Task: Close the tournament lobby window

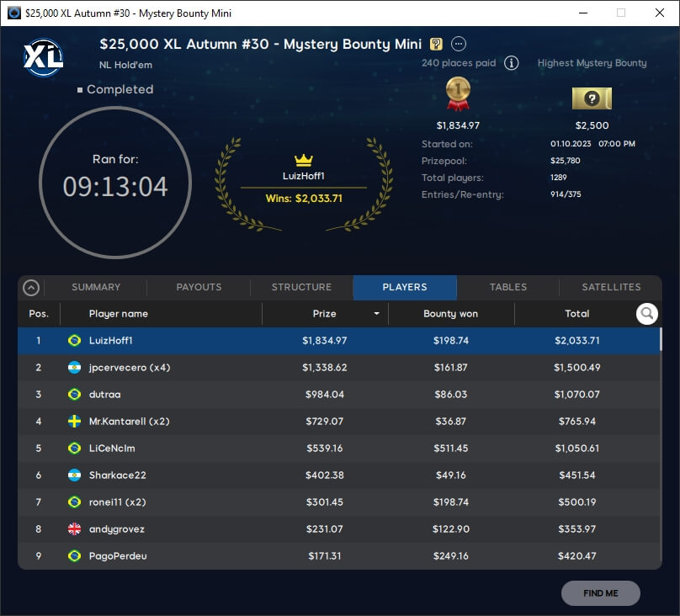Action: click(x=660, y=13)
